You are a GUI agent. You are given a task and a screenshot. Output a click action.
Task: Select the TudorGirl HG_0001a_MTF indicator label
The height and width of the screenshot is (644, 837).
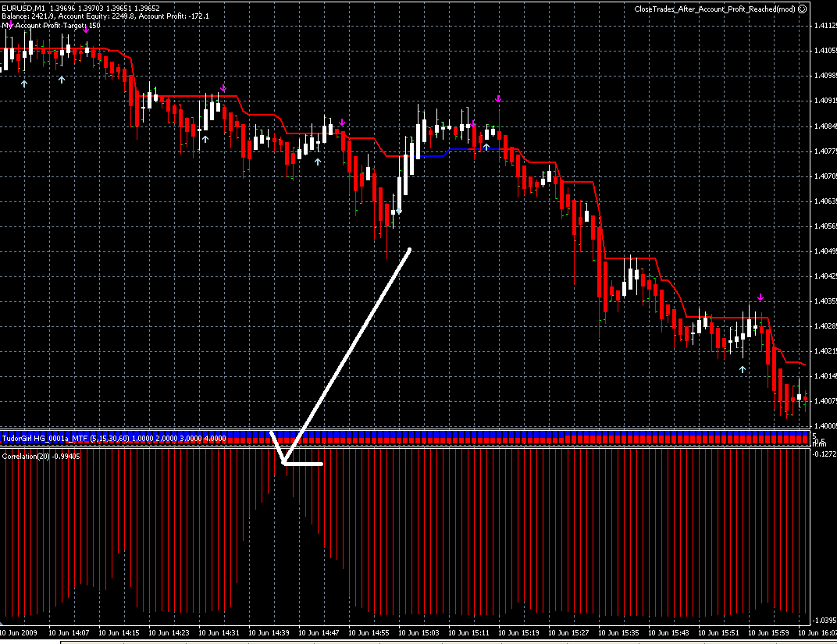pyautogui.click(x=114, y=439)
